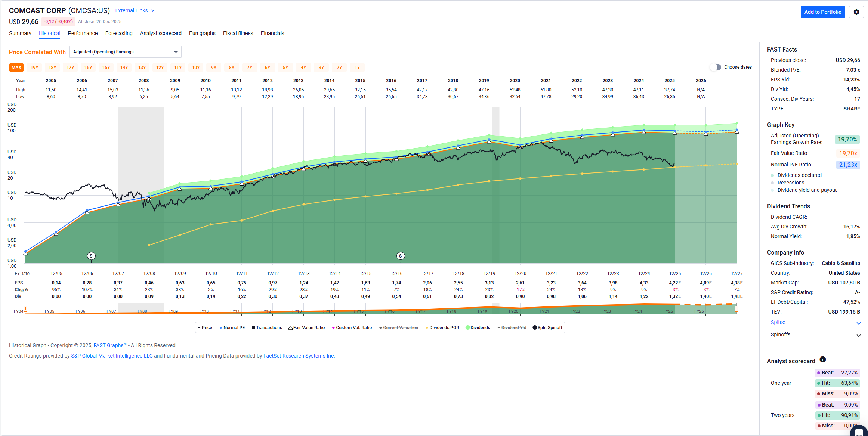Open the Adjusted (Operating) Earnings dropdown
Viewport: 868px width, 436px height.
coord(125,52)
